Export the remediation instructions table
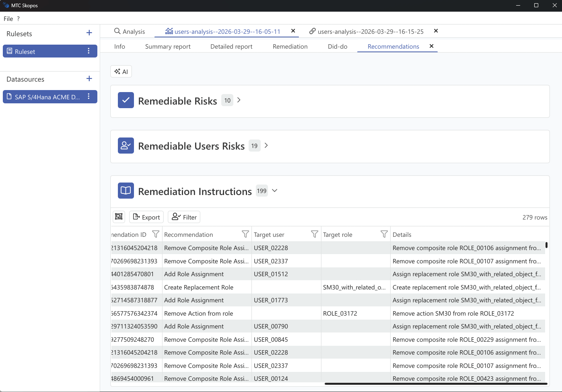The width and height of the screenshot is (562, 392). pos(146,217)
